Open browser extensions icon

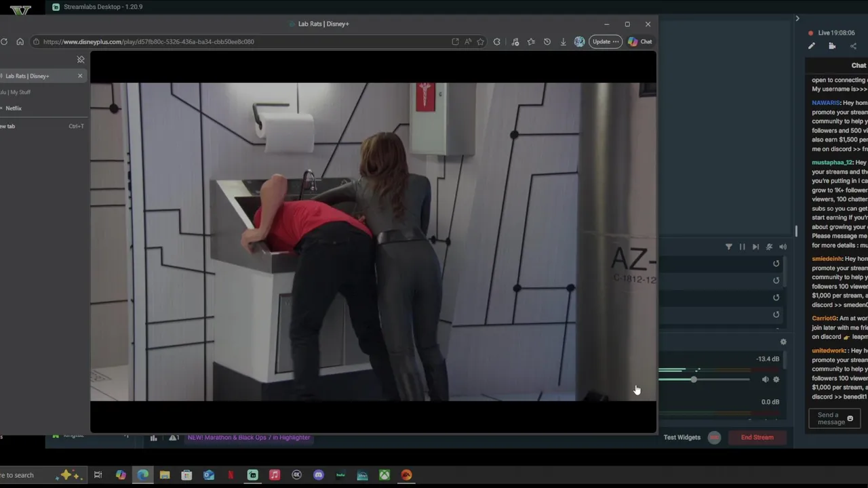(x=497, y=41)
